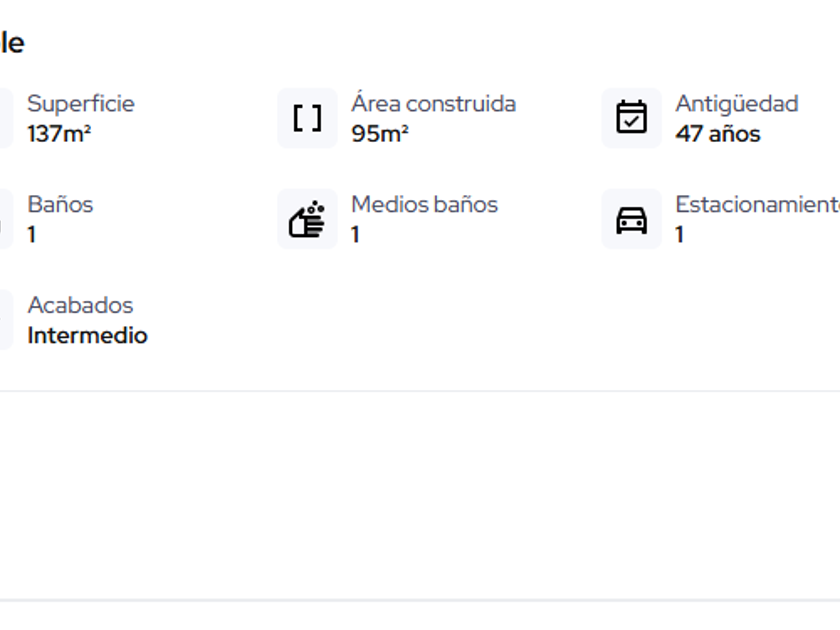The image size is (840, 630).
Task: Click the number 1 under Baños
Action: point(32,235)
